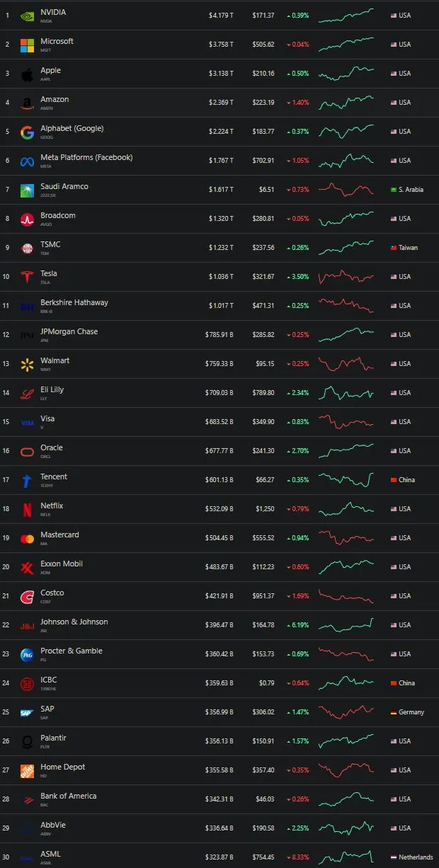Open the Saudi Aramco company link
This screenshot has height=868, width=439.
coord(64,186)
